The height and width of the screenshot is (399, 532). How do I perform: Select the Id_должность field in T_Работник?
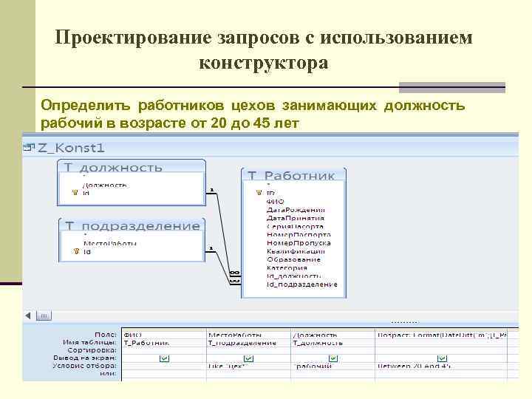[293, 276]
